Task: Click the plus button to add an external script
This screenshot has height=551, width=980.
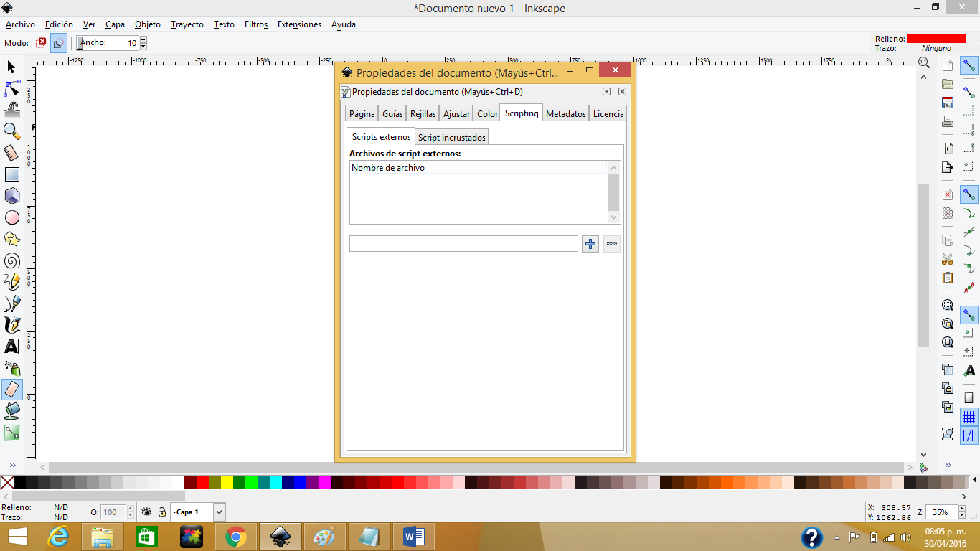Action: pos(590,244)
